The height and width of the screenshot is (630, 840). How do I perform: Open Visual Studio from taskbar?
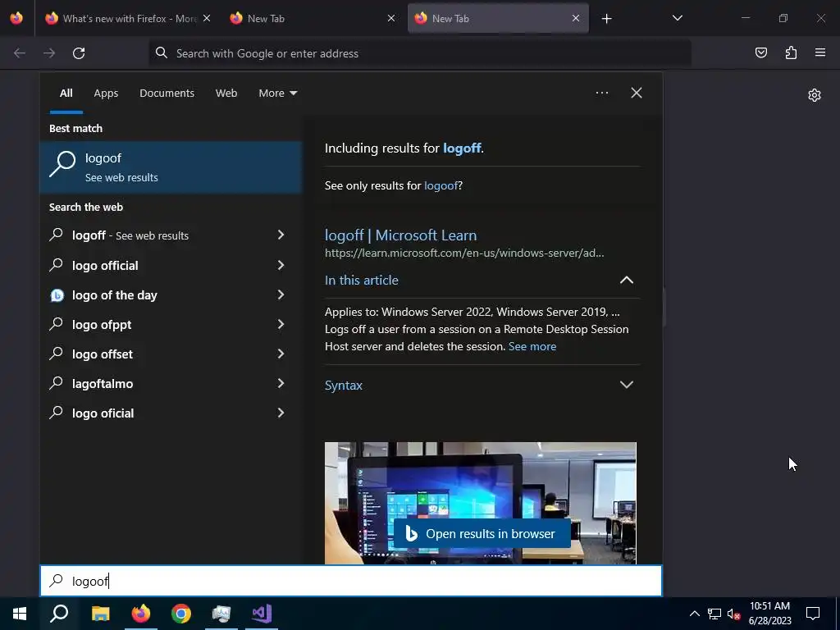point(262,614)
